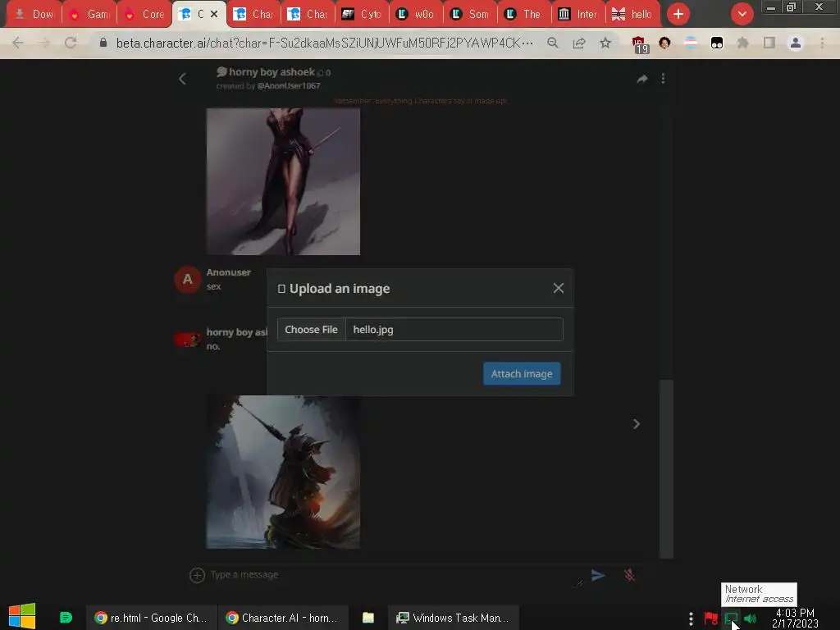Image resolution: width=840 pixels, height=630 pixels.
Task: Click the woman in dress image thumbnail
Action: (283, 181)
